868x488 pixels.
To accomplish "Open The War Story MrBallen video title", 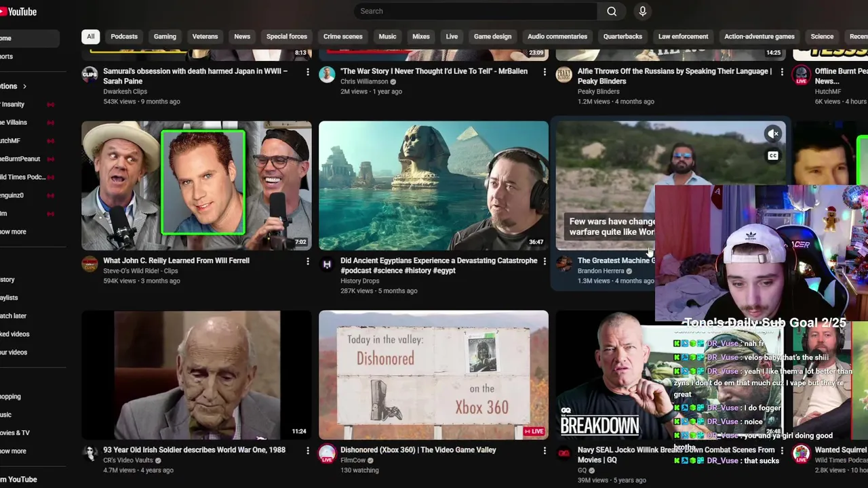I will (434, 71).
